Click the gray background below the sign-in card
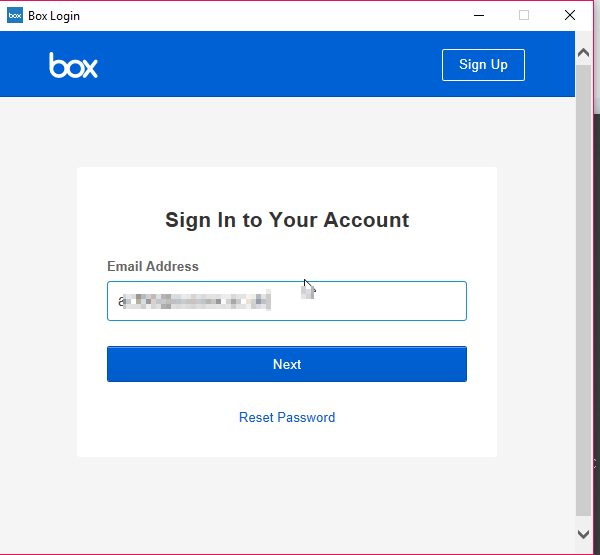Screen dimensions: 600x555 (287, 500)
